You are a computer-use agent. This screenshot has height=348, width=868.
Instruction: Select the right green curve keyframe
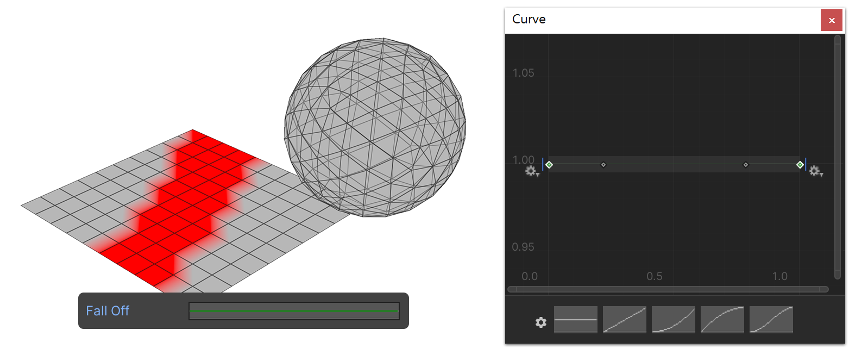click(800, 165)
